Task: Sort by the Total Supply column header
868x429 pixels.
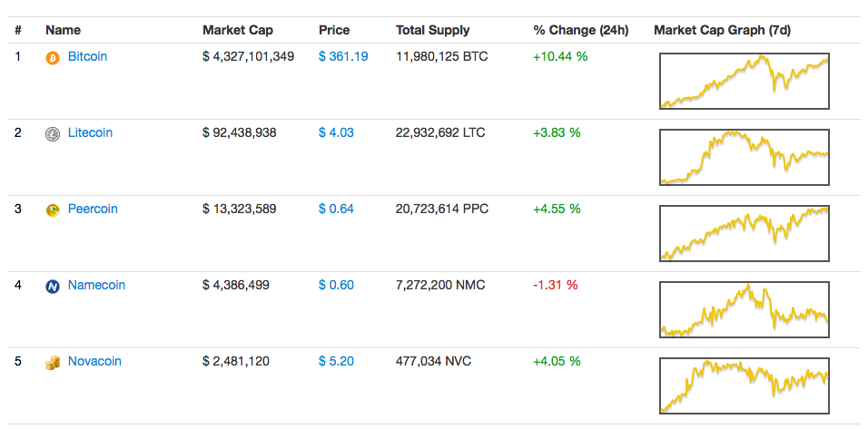Action: click(x=433, y=31)
